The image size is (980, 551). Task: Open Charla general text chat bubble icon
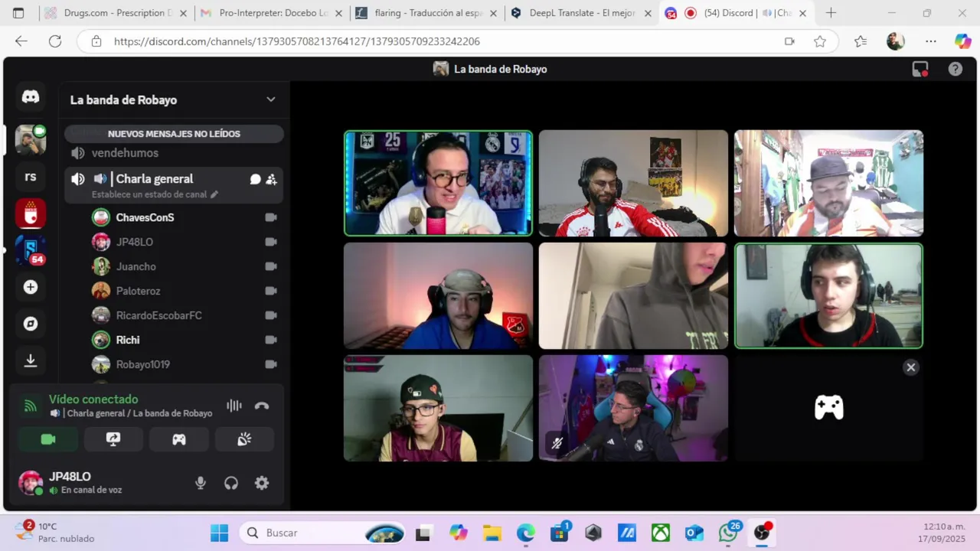point(255,179)
